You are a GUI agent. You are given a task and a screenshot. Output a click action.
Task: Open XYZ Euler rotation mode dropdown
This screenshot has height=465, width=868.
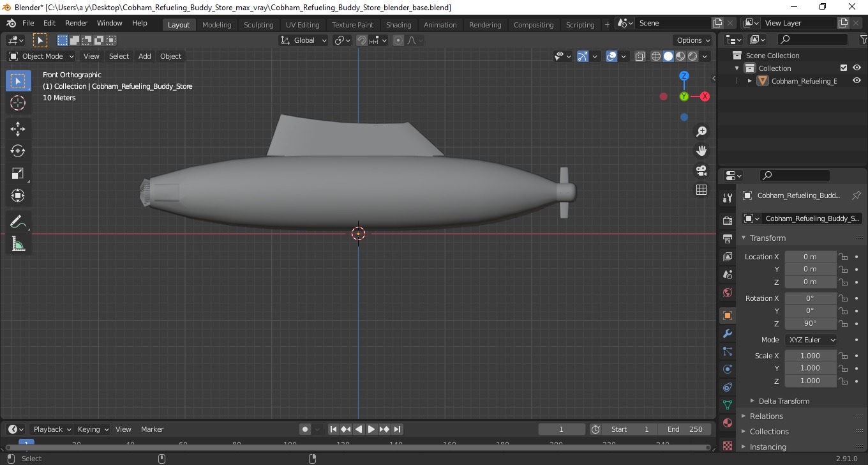pyautogui.click(x=811, y=340)
